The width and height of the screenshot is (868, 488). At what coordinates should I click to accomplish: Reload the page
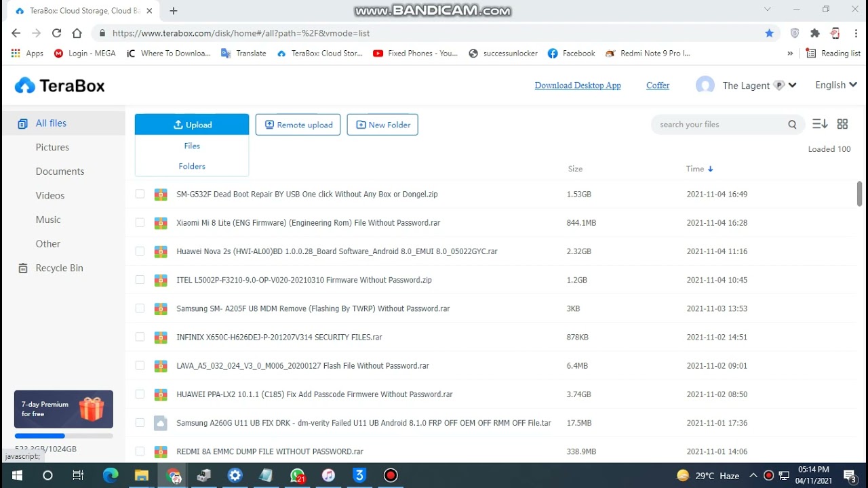[56, 33]
